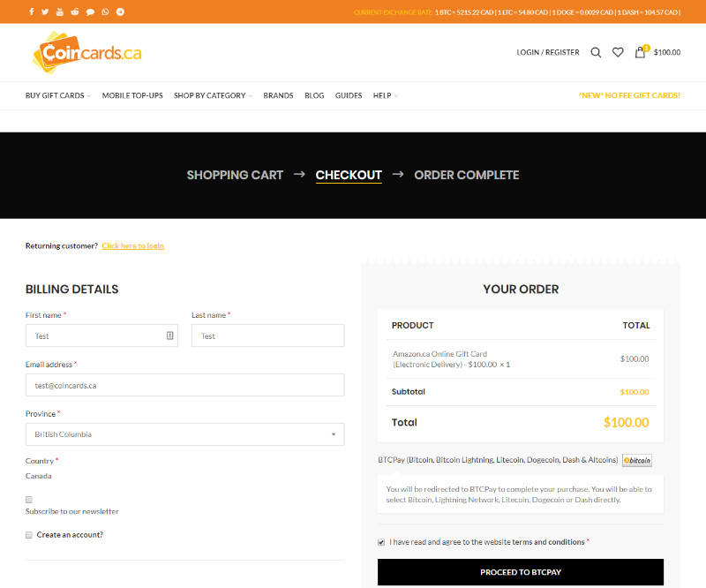Viewport: 706px width, 588px height.
Task: Click Login / Register
Action: [548, 52]
